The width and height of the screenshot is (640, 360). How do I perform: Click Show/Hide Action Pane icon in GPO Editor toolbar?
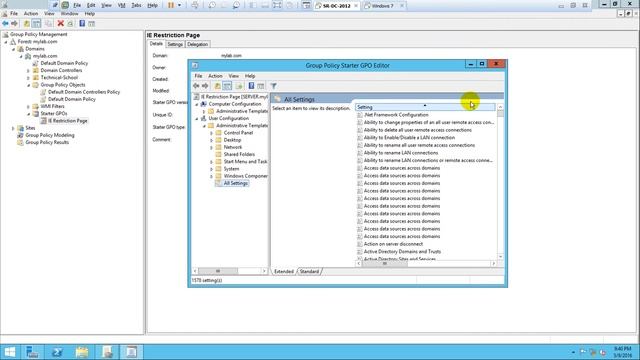point(261,86)
